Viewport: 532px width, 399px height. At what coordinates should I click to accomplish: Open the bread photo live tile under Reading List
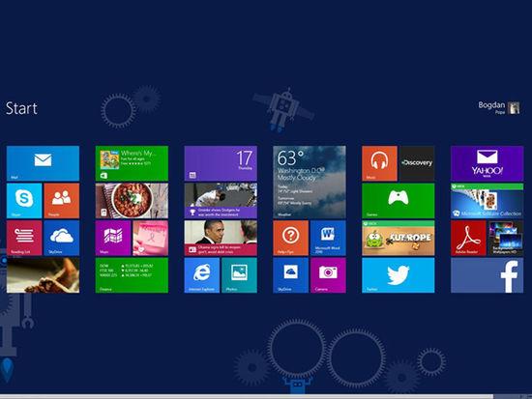(x=43, y=275)
